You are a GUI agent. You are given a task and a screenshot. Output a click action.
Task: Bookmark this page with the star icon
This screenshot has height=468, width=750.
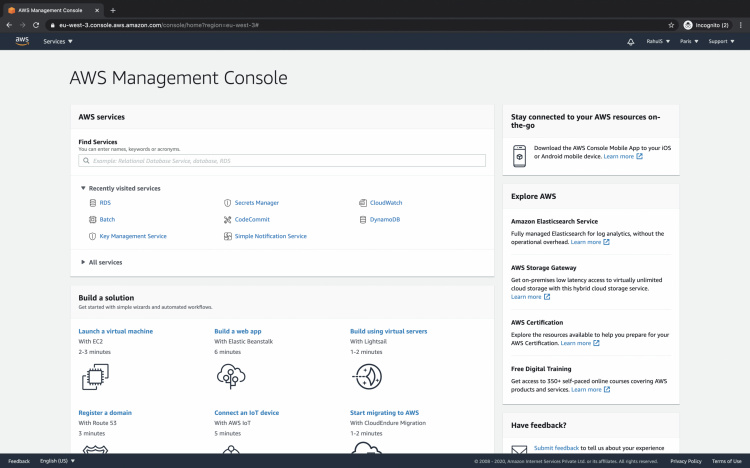[671, 24]
